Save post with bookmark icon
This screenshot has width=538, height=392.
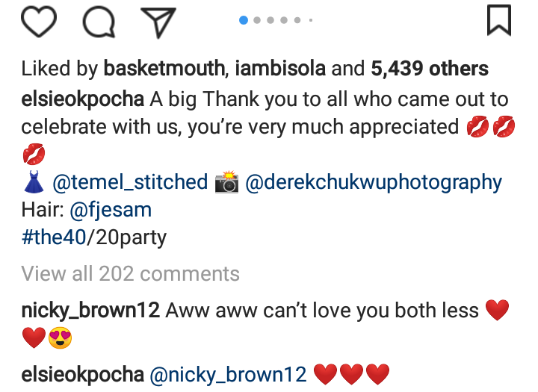click(x=498, y=20)
